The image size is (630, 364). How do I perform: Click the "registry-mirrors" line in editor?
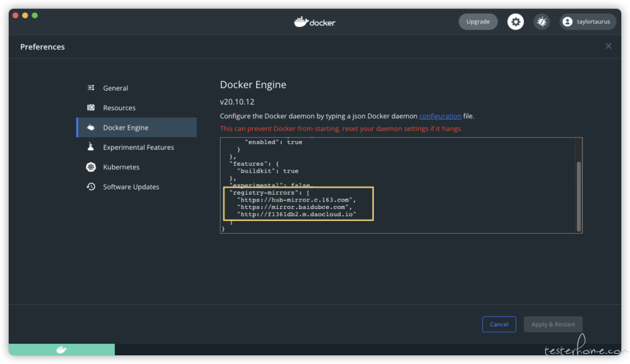pos(269,193)
